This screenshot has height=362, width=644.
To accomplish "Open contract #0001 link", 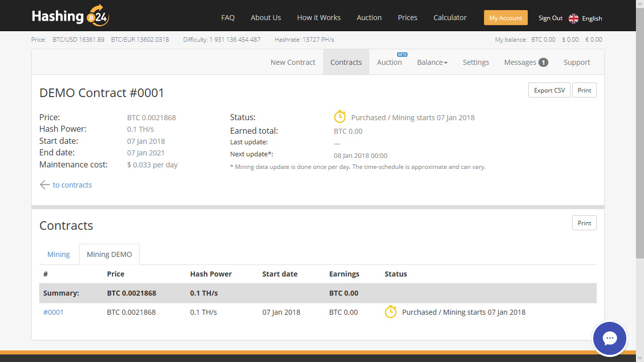I will [53, 312].
